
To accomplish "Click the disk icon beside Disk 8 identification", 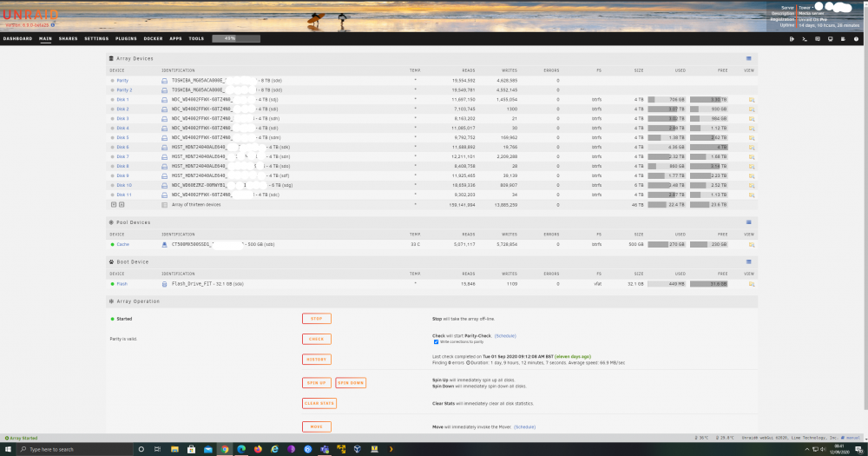I will tap(164, 166).
